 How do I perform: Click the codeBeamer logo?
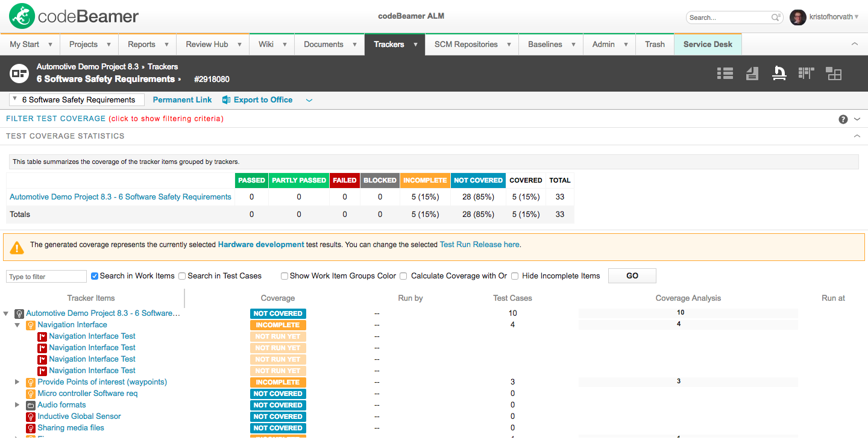[x=74, y=17]
